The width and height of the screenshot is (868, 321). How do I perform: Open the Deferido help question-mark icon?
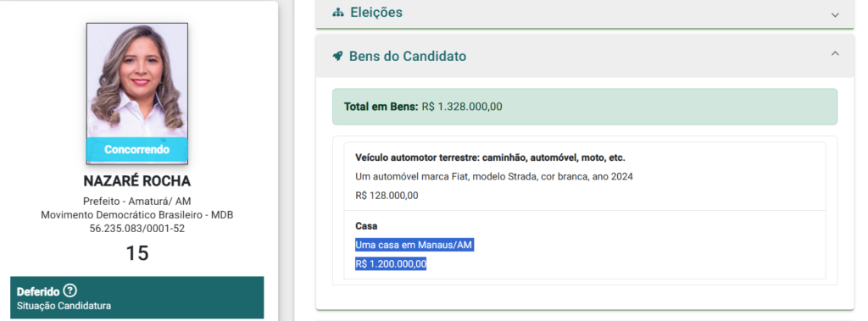point(70,291)
